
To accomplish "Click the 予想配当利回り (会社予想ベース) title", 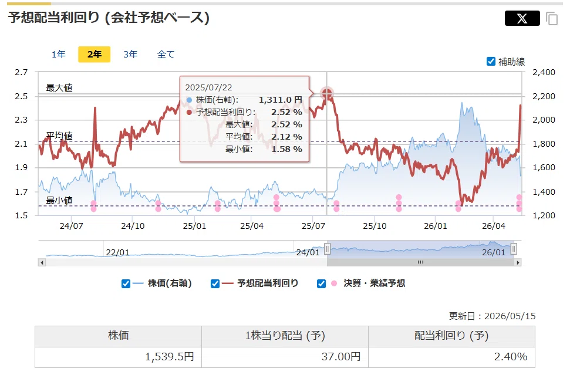I will (x=109, y=18).
